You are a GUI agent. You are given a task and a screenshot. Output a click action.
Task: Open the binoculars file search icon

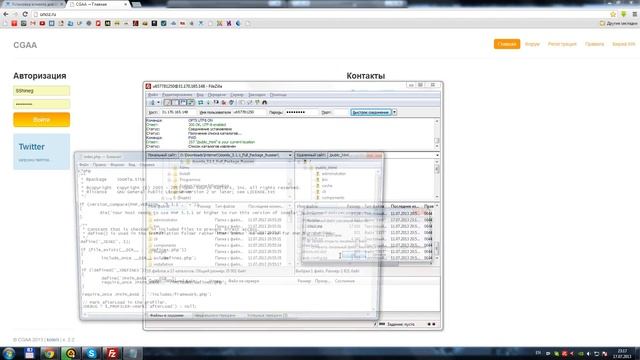click(264, 102)
